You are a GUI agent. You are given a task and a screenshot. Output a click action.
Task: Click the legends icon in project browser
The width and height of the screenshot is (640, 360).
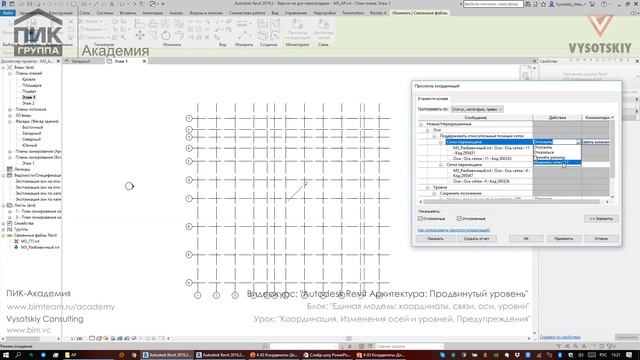click(x=10, y=169)
